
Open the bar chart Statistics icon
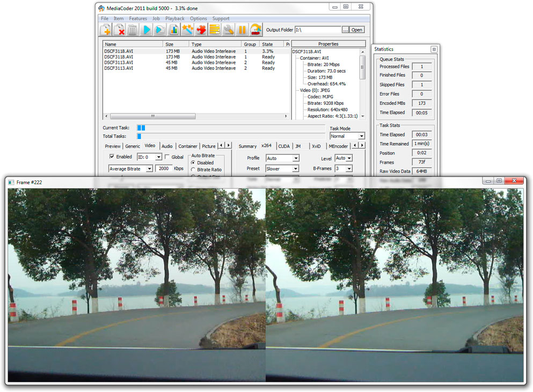click(174, 30)
